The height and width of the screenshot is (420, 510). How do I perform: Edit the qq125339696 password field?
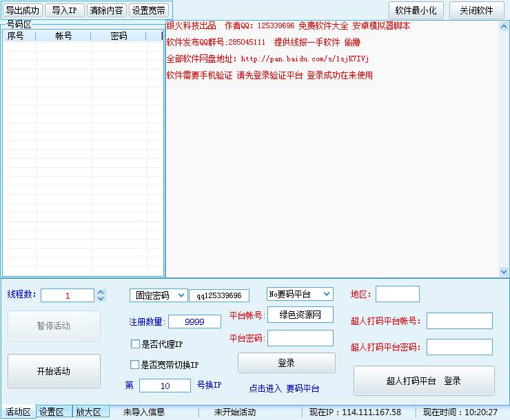[219, 295]
